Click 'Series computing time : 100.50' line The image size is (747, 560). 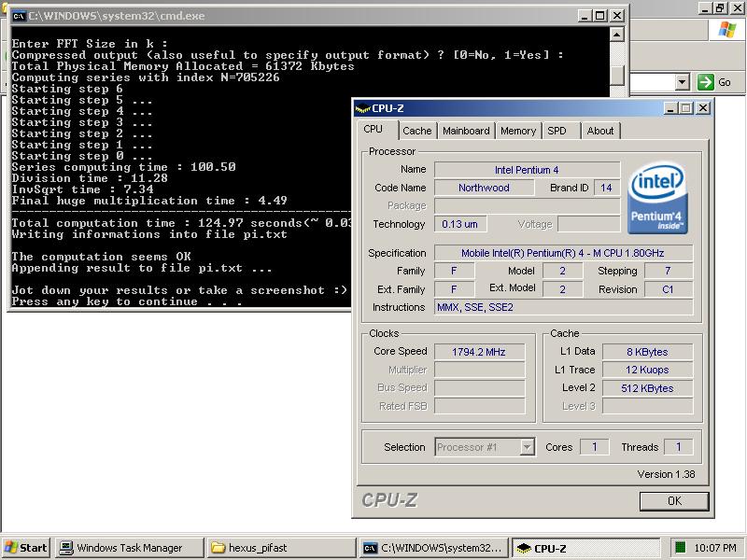click(x=123, y=167)
